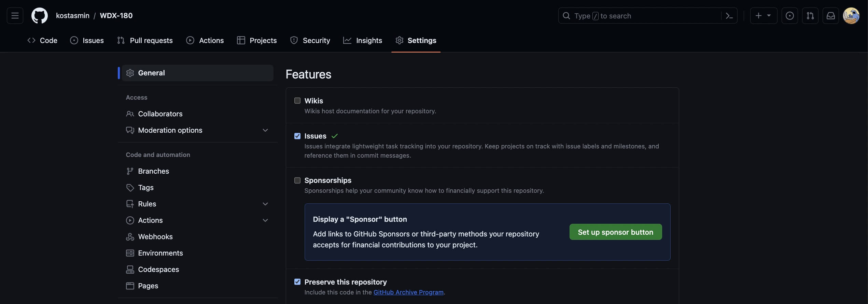Open the Settings tab

[x=416, y=40]
